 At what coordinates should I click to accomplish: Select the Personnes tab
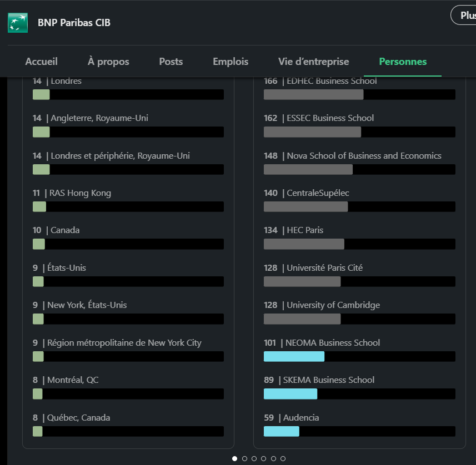403,62
